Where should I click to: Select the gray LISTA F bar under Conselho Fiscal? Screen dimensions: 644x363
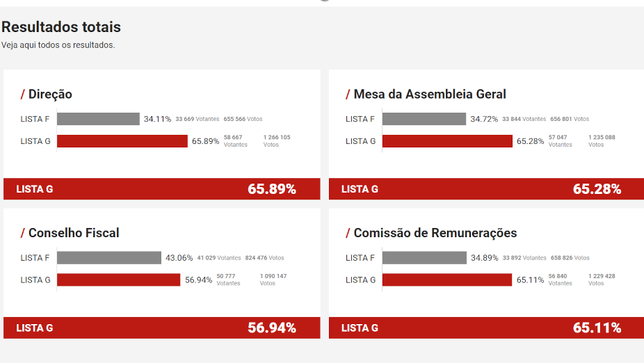[x=108, y=258]
